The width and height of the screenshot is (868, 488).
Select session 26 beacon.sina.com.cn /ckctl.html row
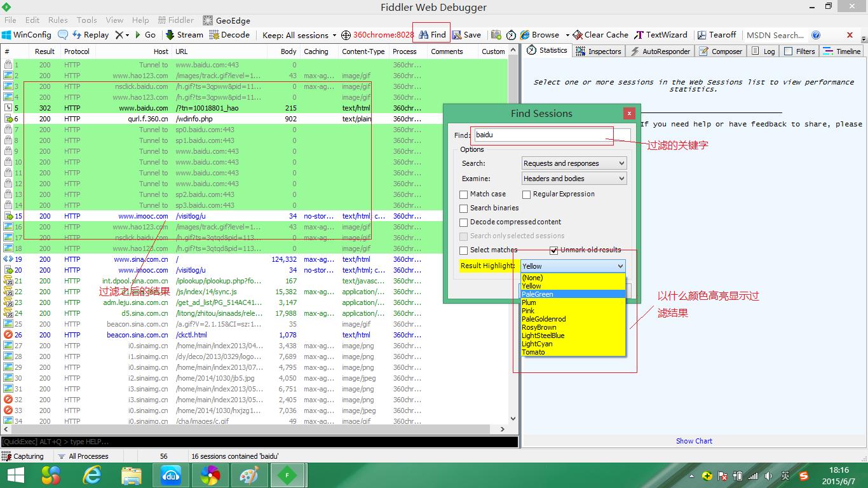point(254,335)
